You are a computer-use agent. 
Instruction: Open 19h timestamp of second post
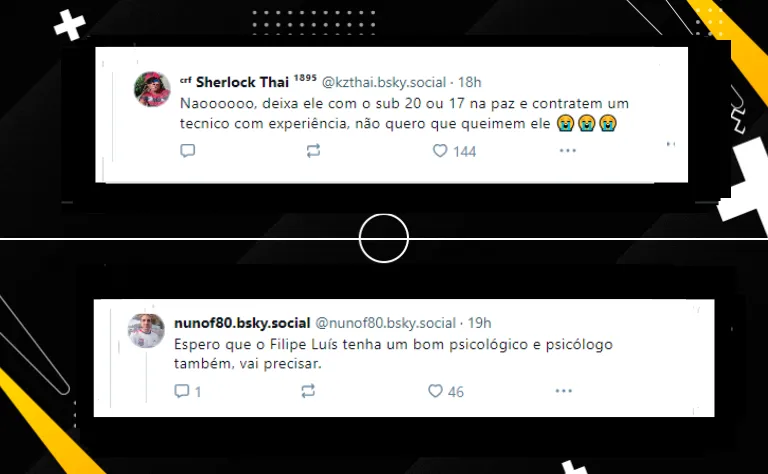point(480,323)
